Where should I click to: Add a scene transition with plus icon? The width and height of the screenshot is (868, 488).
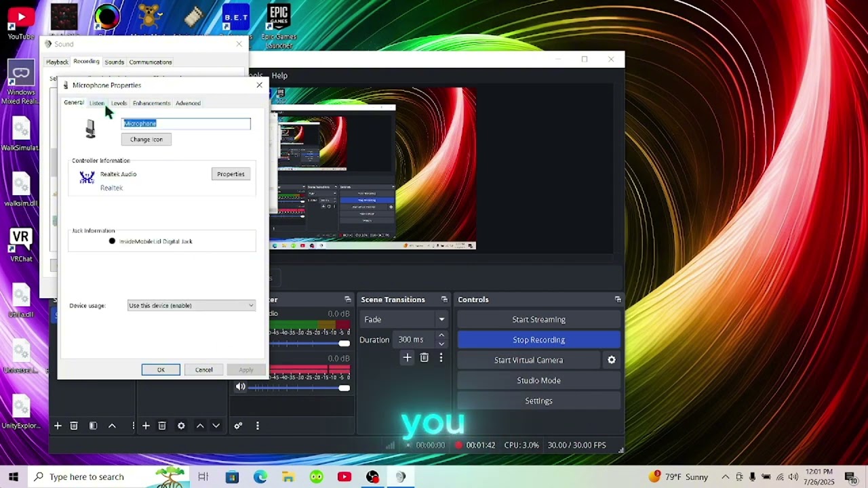click(407, 357)
